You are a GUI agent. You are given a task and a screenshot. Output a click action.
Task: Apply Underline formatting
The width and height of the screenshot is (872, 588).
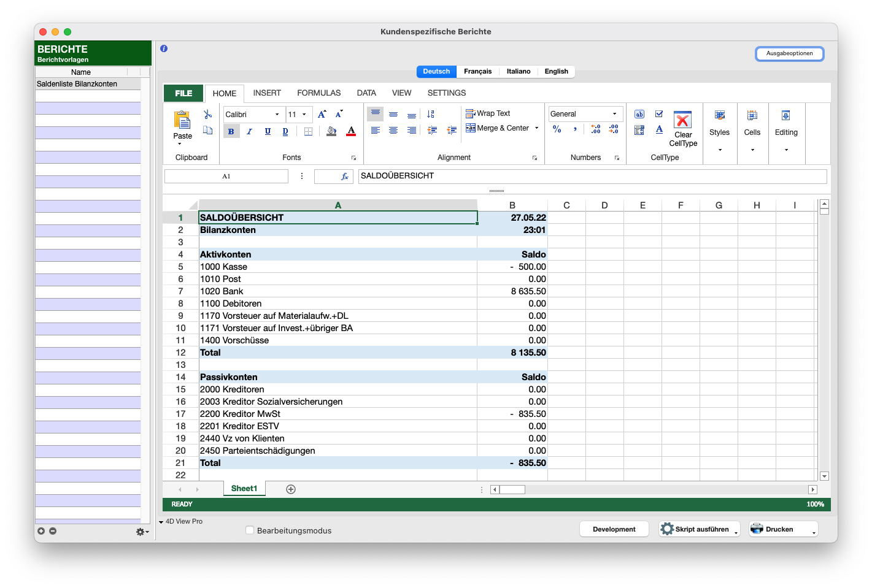pyautogui.click(x=268, y=131)
